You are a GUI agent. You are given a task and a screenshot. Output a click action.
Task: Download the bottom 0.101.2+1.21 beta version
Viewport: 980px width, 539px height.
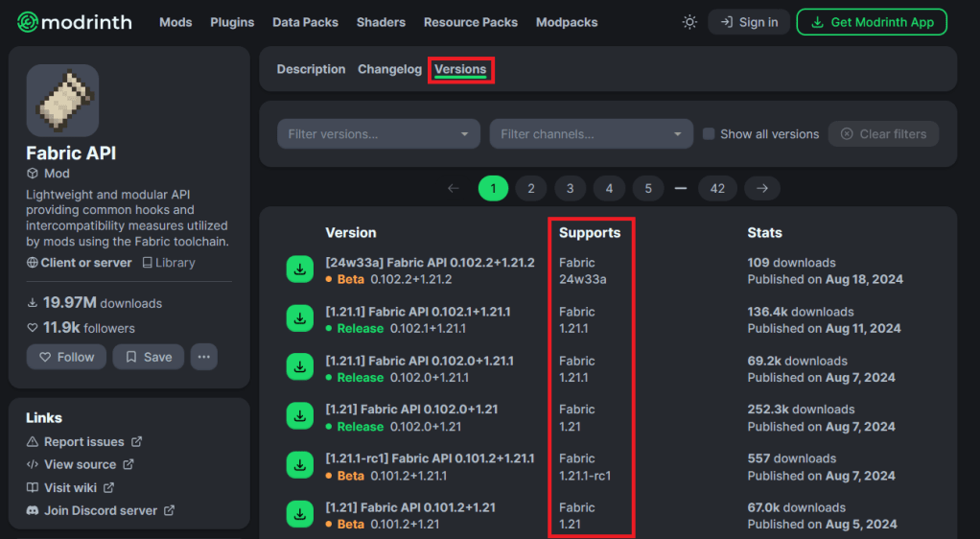[x=300, y=515]
